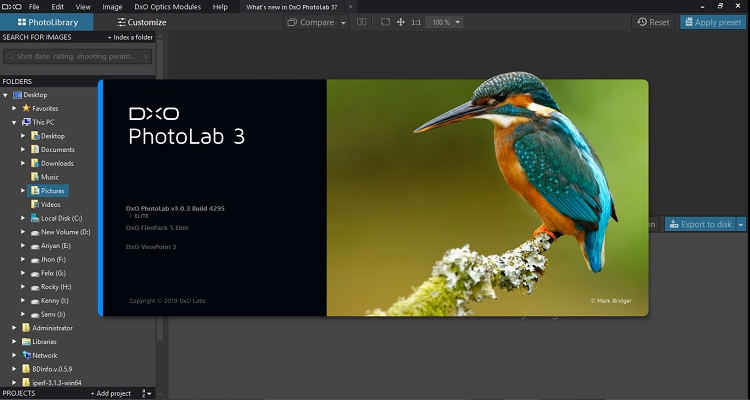
Task: Switch to the PhotoLibrary tab
Action: (x=47, y=22)
